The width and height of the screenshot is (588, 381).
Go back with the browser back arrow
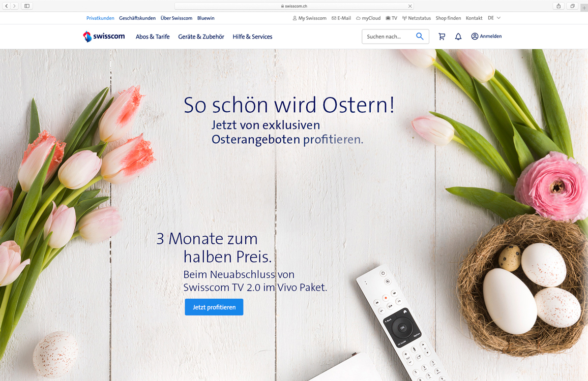coord(7,6)
